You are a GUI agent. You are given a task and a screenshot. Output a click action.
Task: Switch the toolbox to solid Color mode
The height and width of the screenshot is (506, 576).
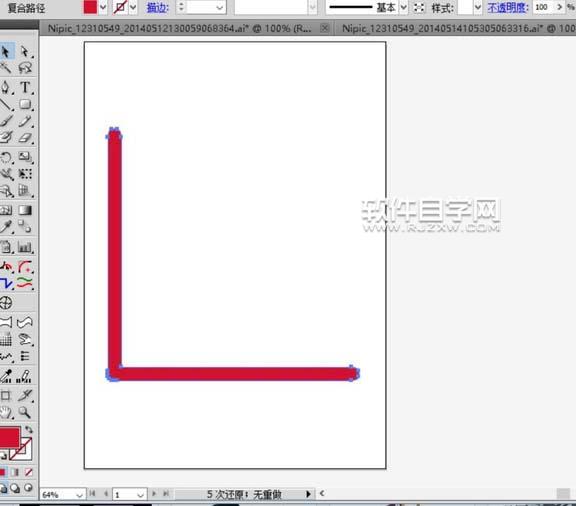(3, 472)
